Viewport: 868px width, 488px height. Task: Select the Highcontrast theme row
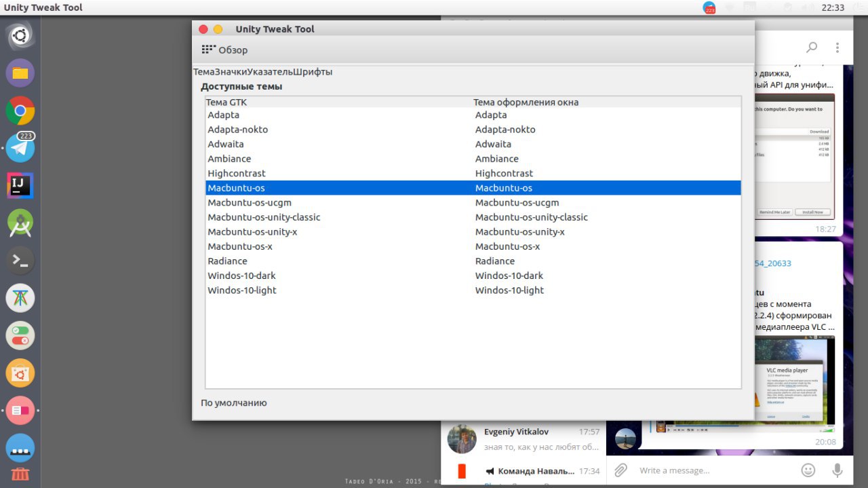tap(473, 173)
